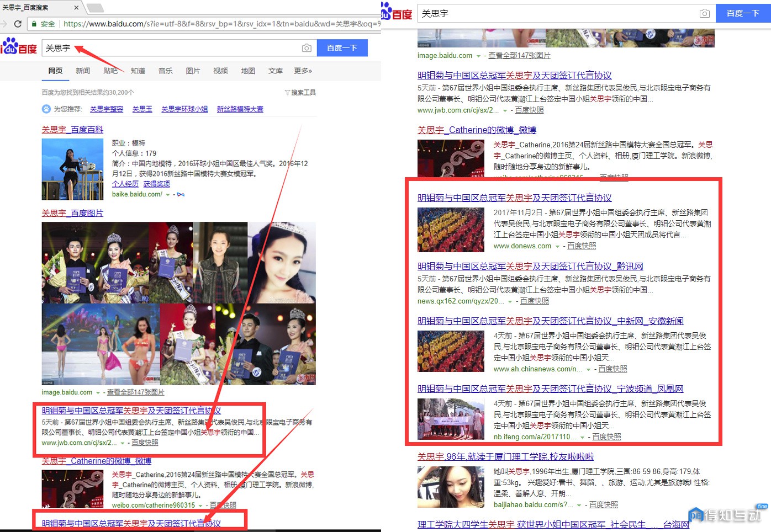Click the 为您推荐 icon

46,109
